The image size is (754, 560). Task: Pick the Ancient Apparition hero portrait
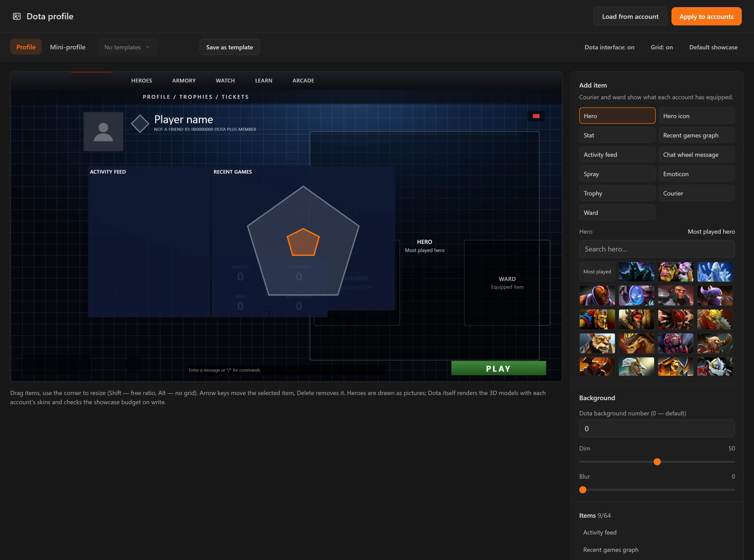715,272
